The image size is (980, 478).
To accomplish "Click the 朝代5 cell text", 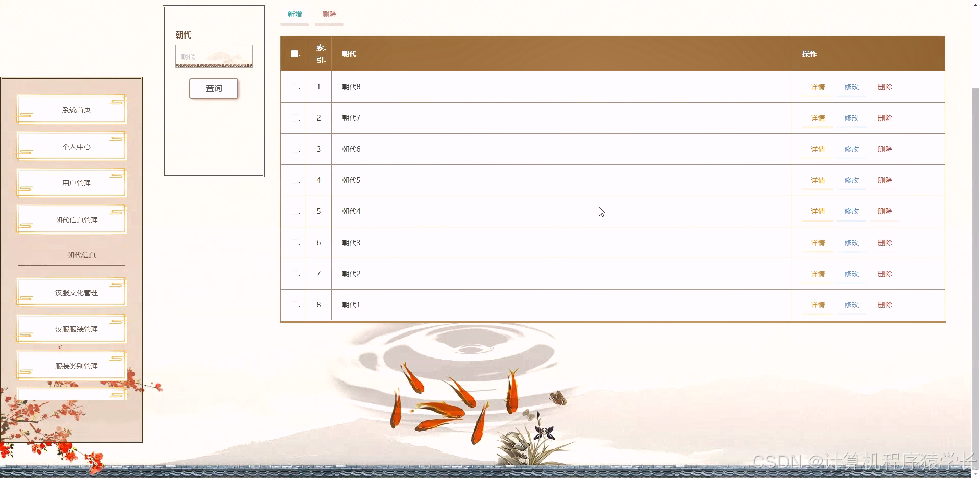I will point(351,180).
